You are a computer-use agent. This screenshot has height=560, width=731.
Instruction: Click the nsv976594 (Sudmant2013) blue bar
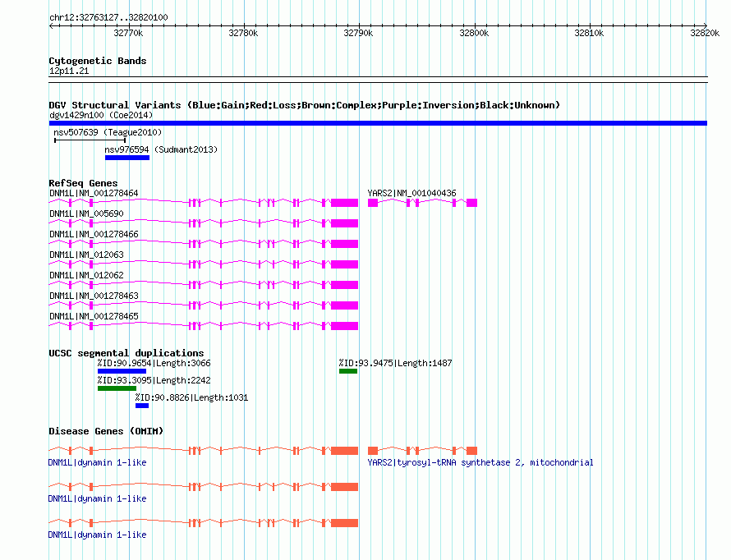[127, 158]
